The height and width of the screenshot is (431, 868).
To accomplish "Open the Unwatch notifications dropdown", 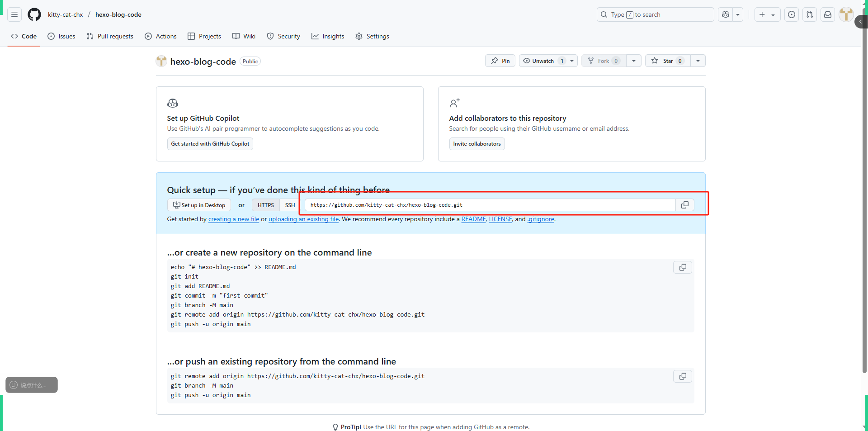I will point(548,61).
